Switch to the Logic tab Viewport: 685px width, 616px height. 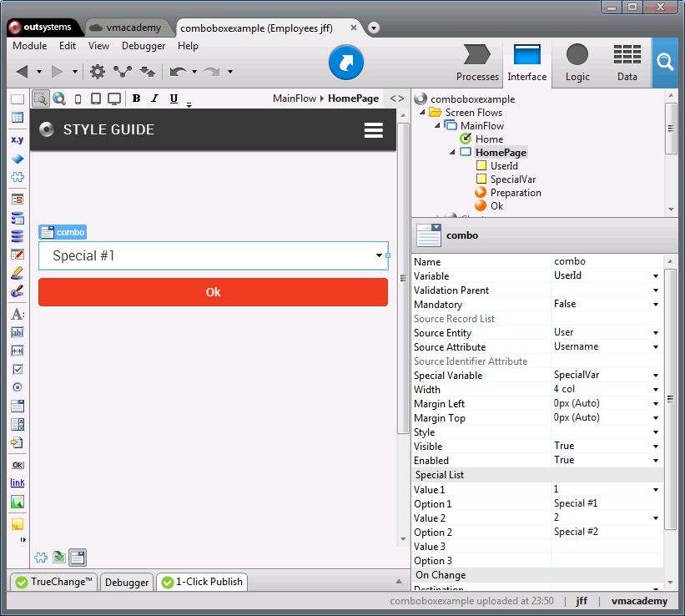click(577, 63)
